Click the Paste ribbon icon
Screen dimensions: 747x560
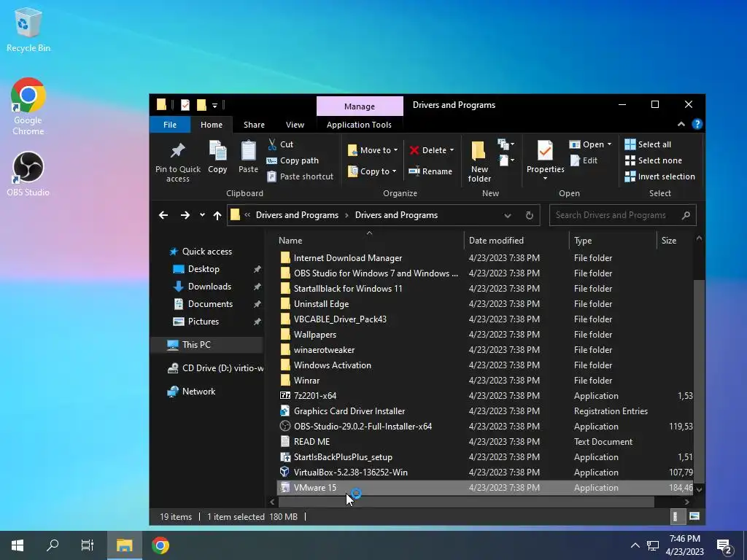click(248, 151)
